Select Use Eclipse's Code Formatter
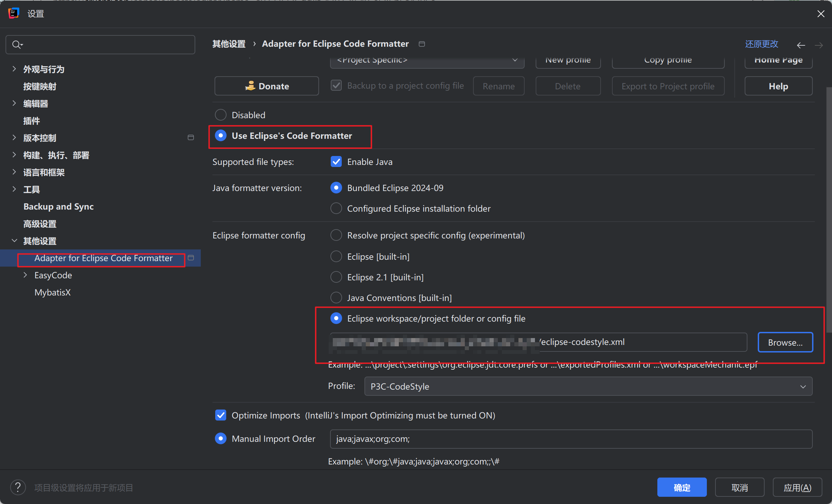The height and width of the screenshot is (504, 832). pos(221,136)
